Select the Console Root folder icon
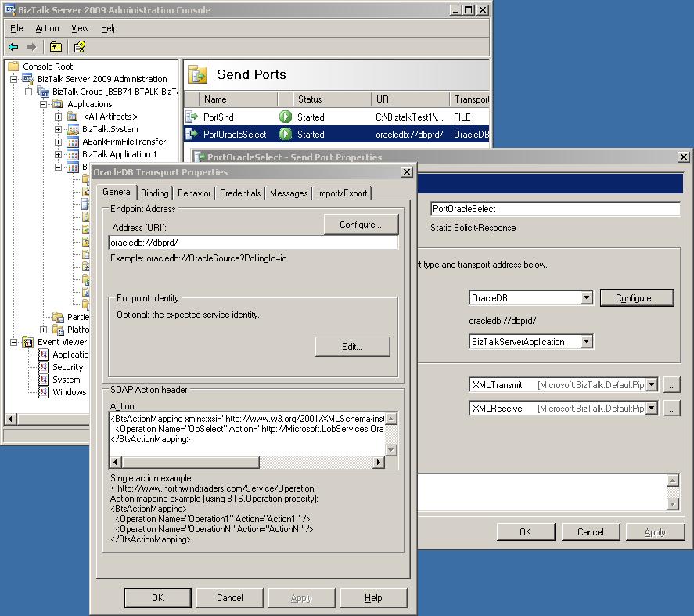Viewport: 694px width, 616px height. pyautogui.click(x=14, y=67)
